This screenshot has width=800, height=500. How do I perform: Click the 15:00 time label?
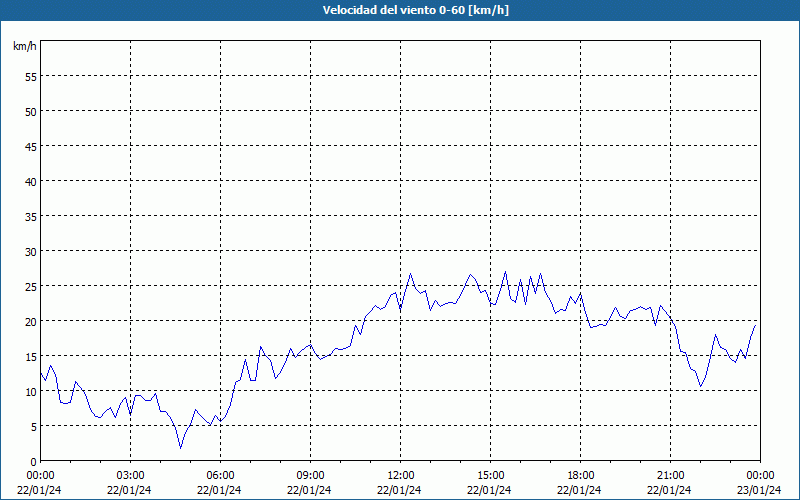click(490, 476)
